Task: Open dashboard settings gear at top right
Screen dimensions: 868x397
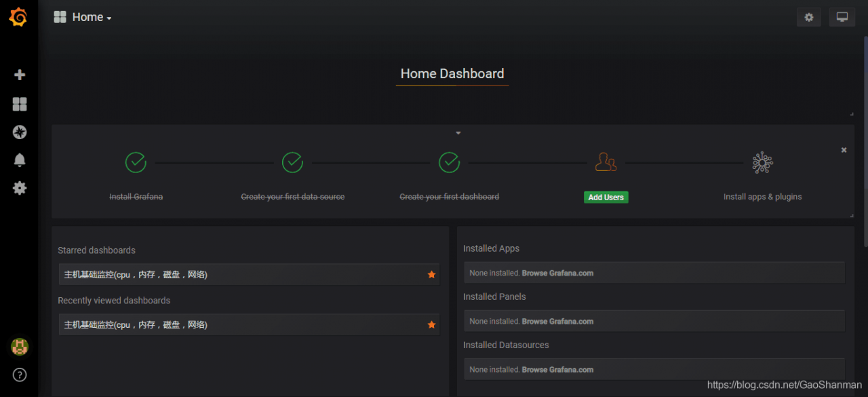Action: tap(809, 18)
